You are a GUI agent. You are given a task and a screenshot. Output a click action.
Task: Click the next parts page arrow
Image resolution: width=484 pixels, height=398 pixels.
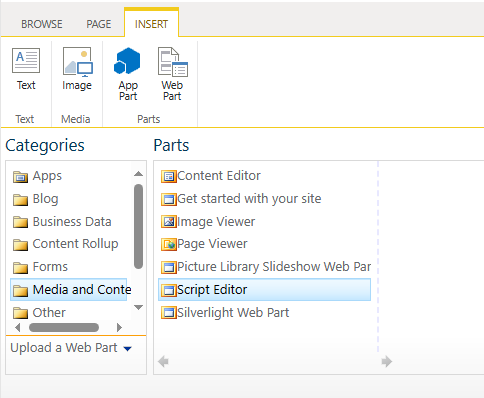(387, 361)
